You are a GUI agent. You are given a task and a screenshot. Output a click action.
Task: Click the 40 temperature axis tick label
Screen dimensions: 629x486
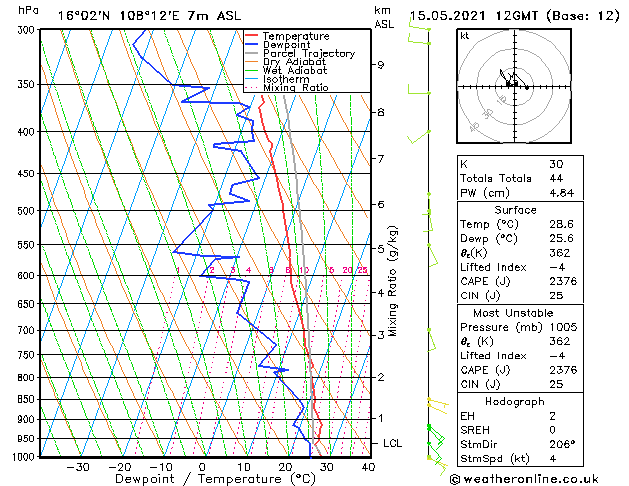[x=368, y=468]
